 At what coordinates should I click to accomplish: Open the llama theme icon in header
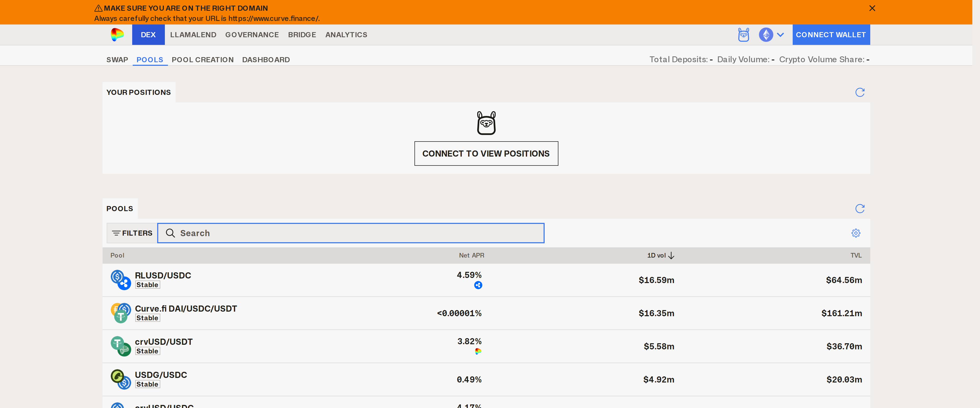(x=743, y=35)
